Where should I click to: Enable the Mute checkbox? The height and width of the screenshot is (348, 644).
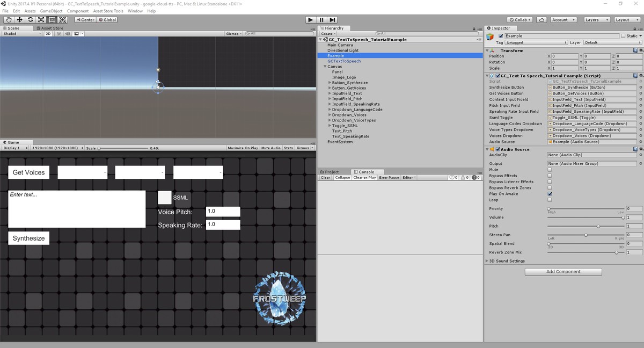click(x=549, y=170)
